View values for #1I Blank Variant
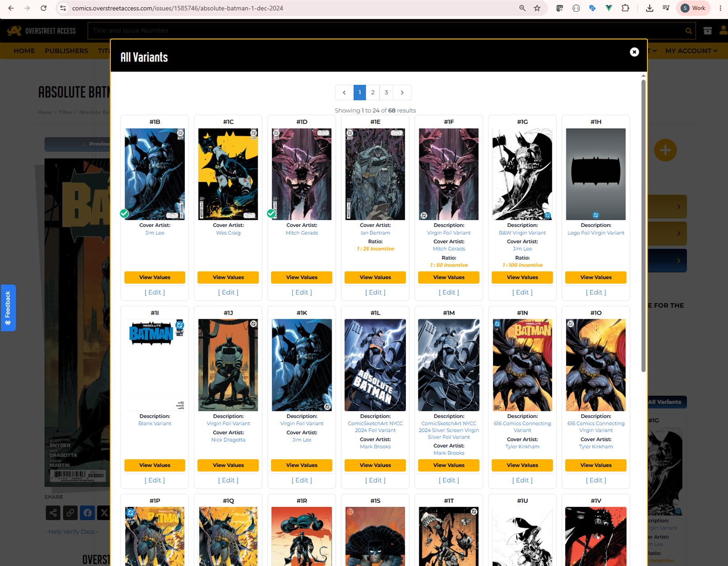The width and height of the screenshot is (728, 566). tap(155, 465)
